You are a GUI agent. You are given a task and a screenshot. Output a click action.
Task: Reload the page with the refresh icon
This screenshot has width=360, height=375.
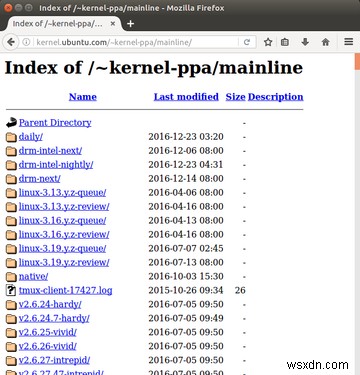click(247, 42)
